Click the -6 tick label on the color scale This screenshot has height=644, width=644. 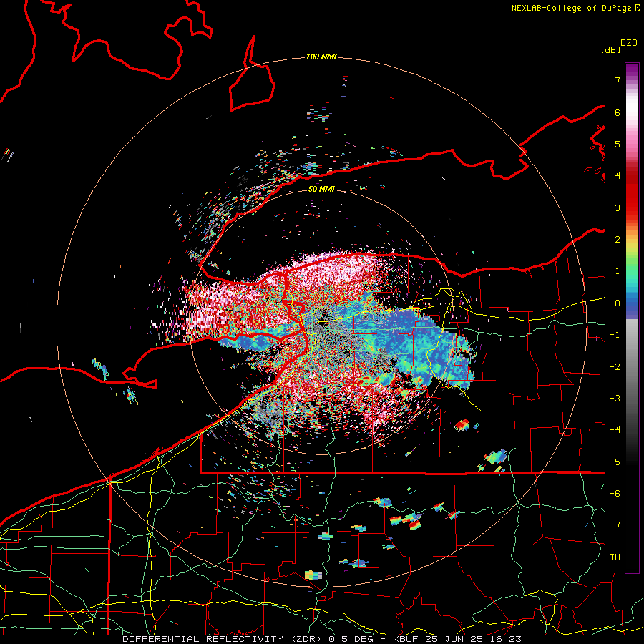pyautogui.click(x=615, y=494)
